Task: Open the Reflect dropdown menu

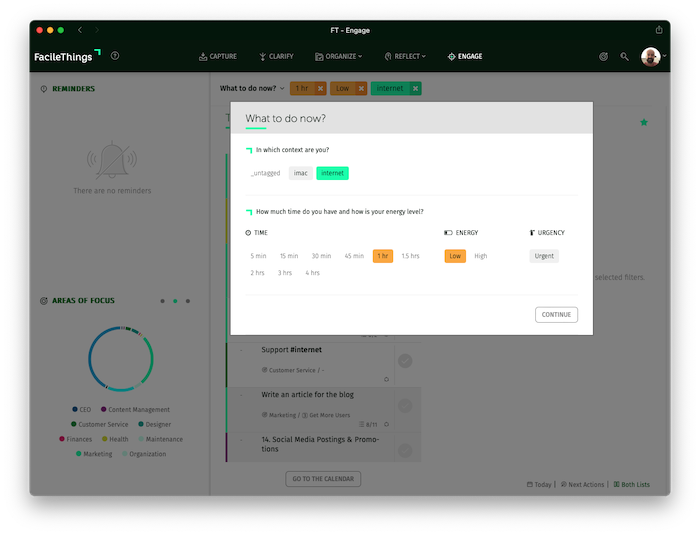Action: coord(405,56)
